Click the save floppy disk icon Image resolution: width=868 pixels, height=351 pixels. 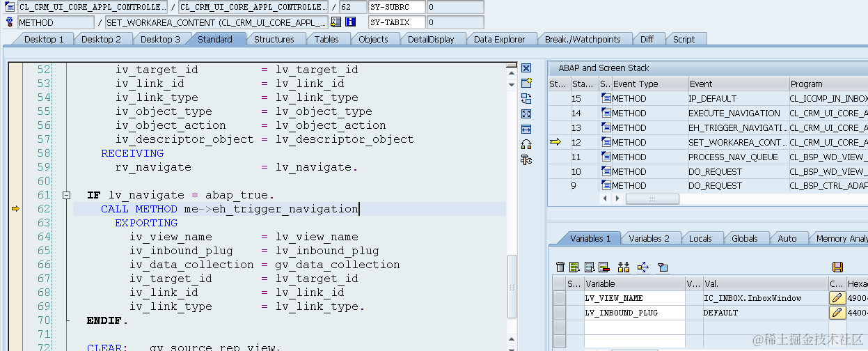point(837,267)
